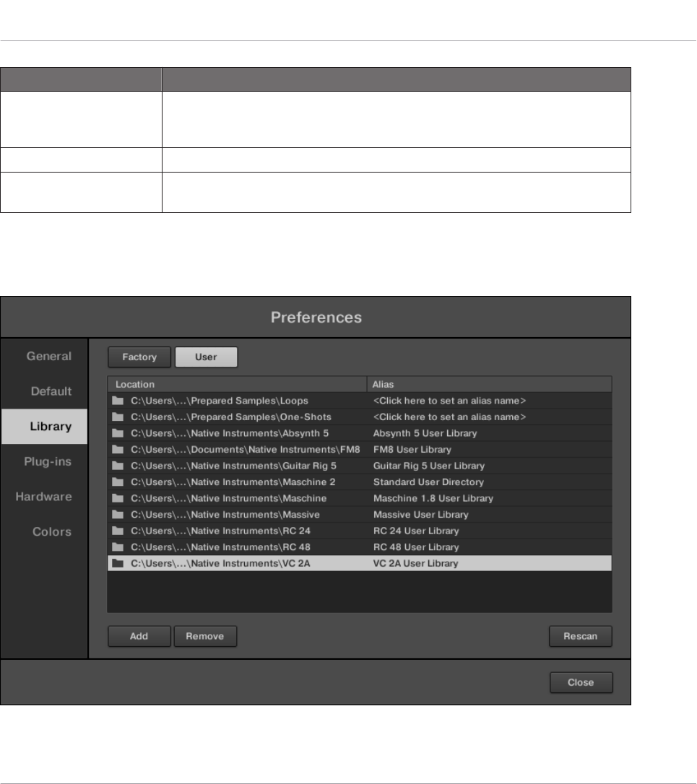Viewport: 697px width, 784px height.
Task: Click folder icon of RC 48 row
Action: pyautogui.click(x=118, y=546)
